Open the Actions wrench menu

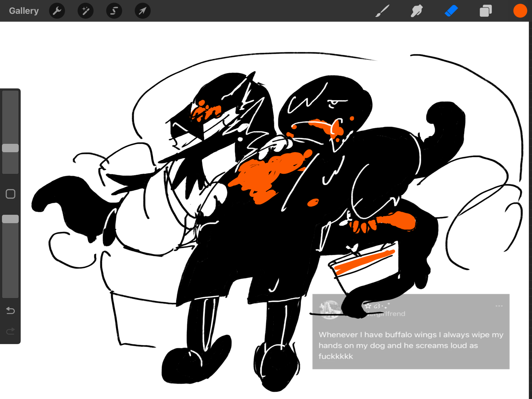point(57,11)
